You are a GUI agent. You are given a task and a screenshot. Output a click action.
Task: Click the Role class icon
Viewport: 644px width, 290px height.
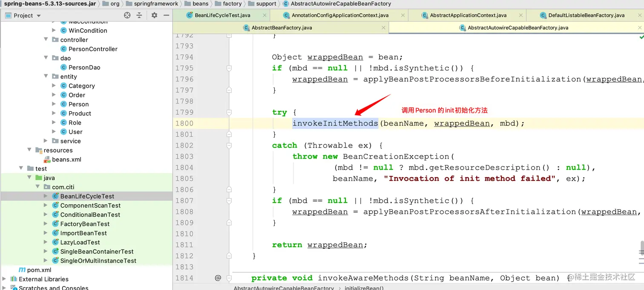[x=63, y=122]
